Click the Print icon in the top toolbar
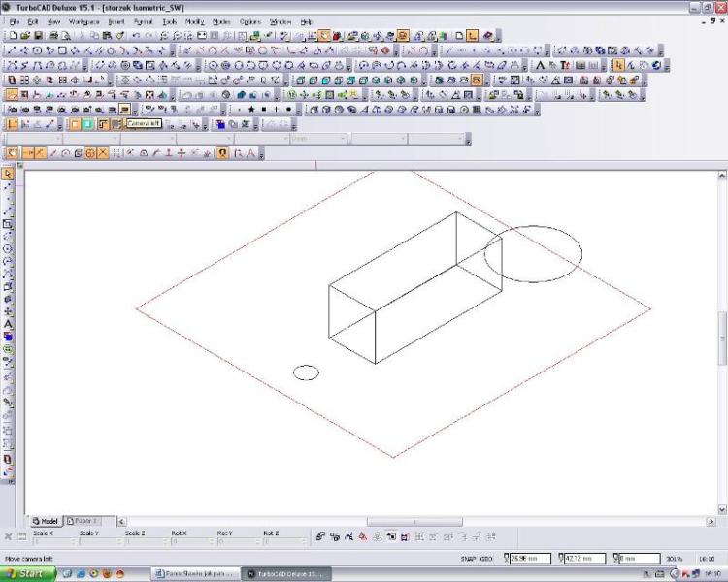This screenshot has height=582, width=728. (x=52, y=36)
